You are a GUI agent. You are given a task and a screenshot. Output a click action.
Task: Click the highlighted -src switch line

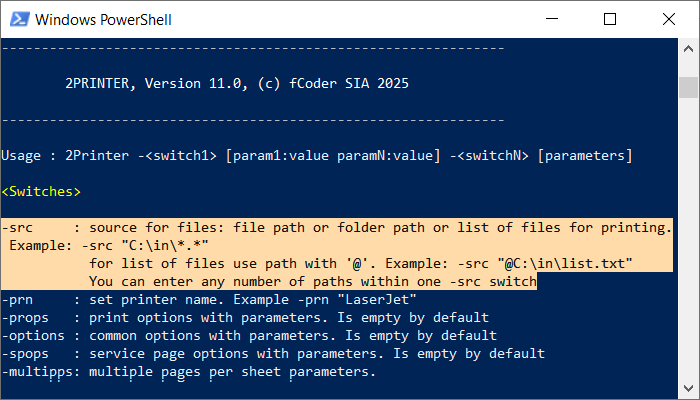tap(337, 228)
